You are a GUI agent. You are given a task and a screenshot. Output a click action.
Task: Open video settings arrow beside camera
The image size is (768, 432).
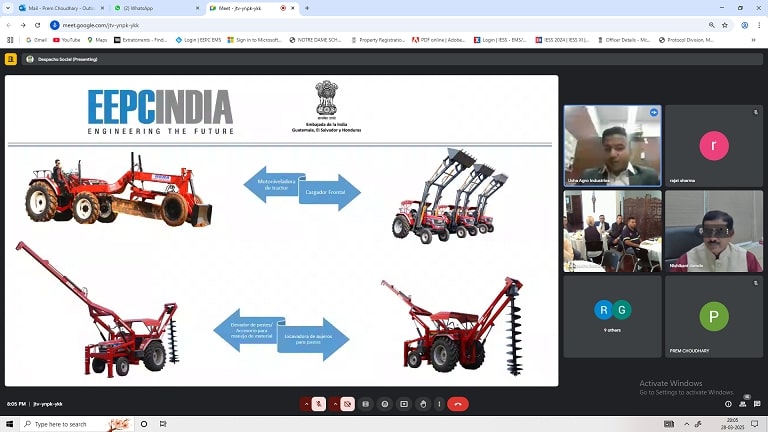coord(335,404)
